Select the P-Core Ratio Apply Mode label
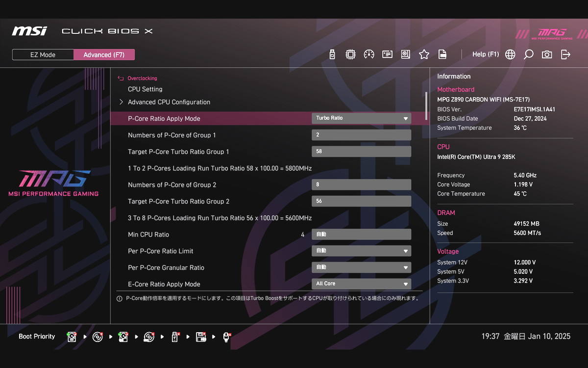Viewport: 588px width, 368px height. 164,119
